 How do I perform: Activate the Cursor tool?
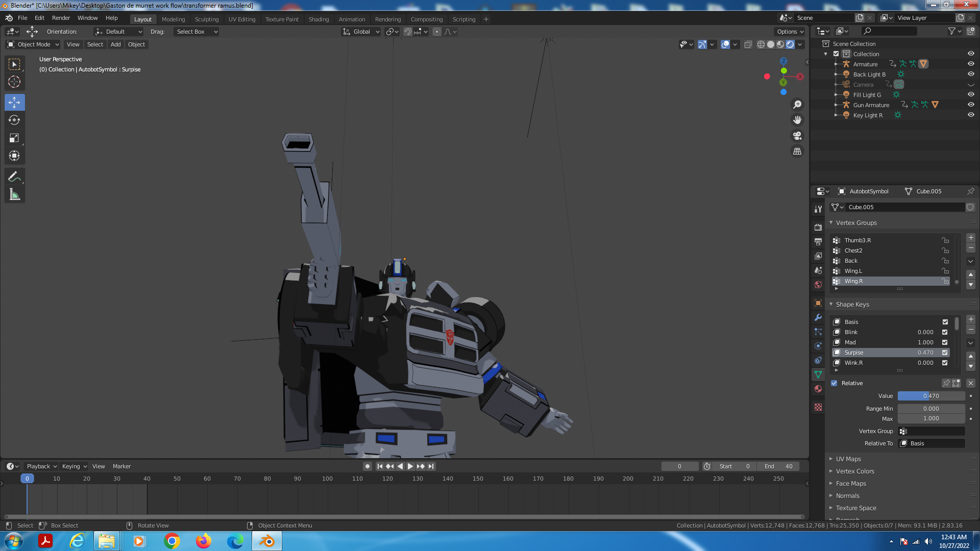coord(14,82)
